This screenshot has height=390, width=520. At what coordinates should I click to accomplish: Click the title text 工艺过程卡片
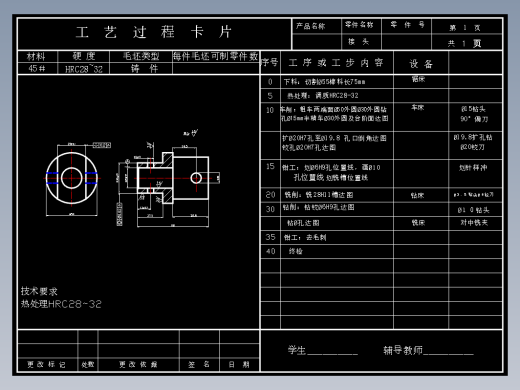pos(154,32)
